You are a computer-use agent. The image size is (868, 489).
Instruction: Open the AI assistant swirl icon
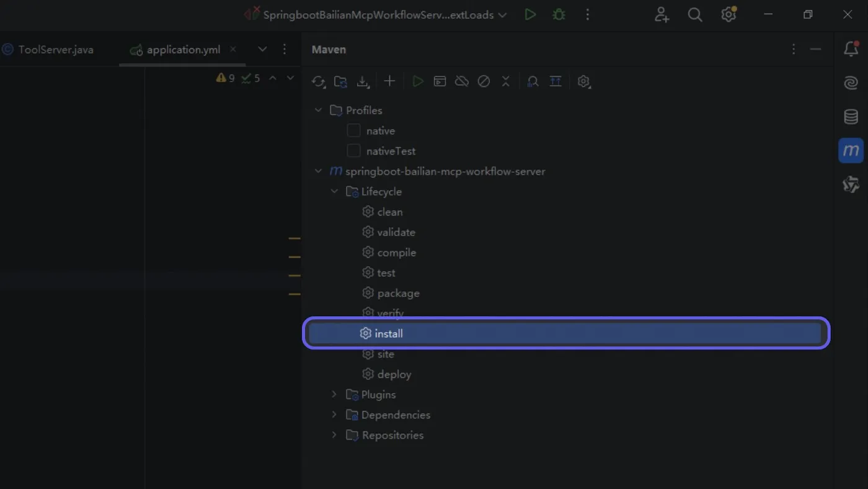click(x=851, y=83)
